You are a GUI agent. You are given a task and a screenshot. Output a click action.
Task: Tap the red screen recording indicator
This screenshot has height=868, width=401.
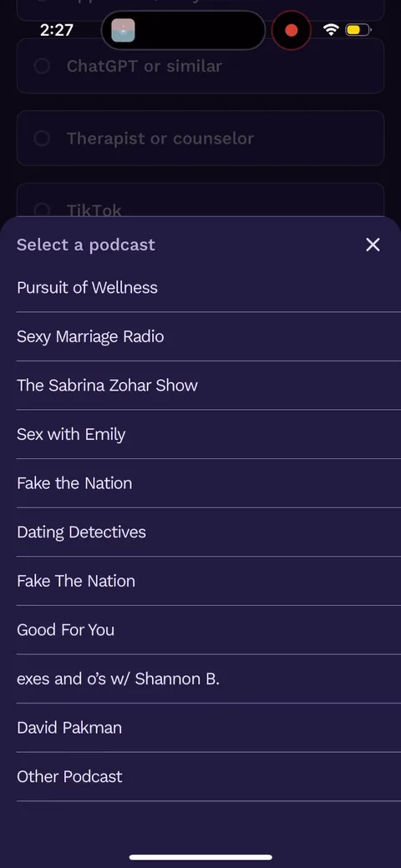292,30
